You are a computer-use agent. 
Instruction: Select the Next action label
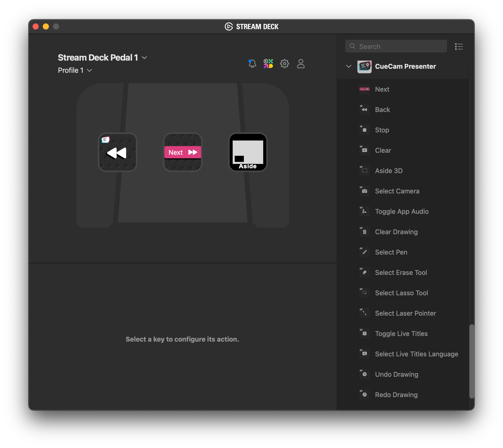382,89
